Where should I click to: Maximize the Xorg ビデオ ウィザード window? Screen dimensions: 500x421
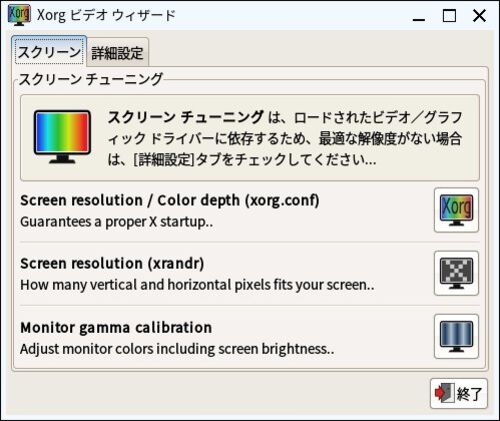pyautogui.click(x=449, y=16)
